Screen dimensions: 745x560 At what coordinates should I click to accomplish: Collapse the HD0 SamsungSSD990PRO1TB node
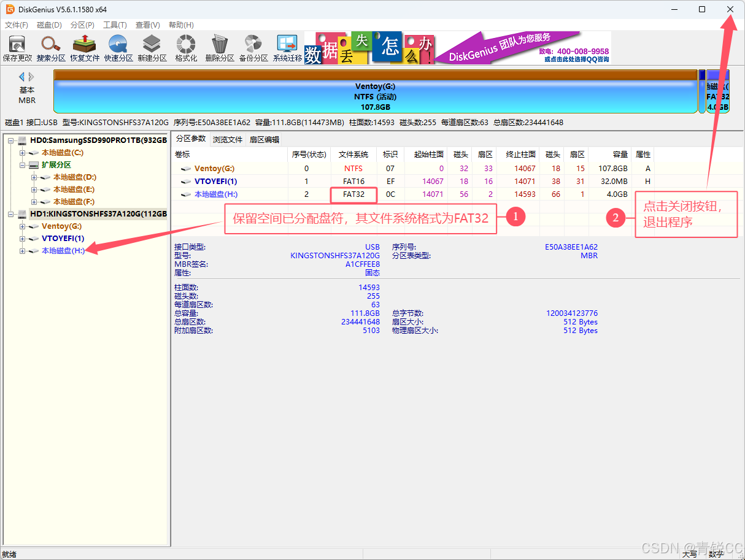coord(11,140)
